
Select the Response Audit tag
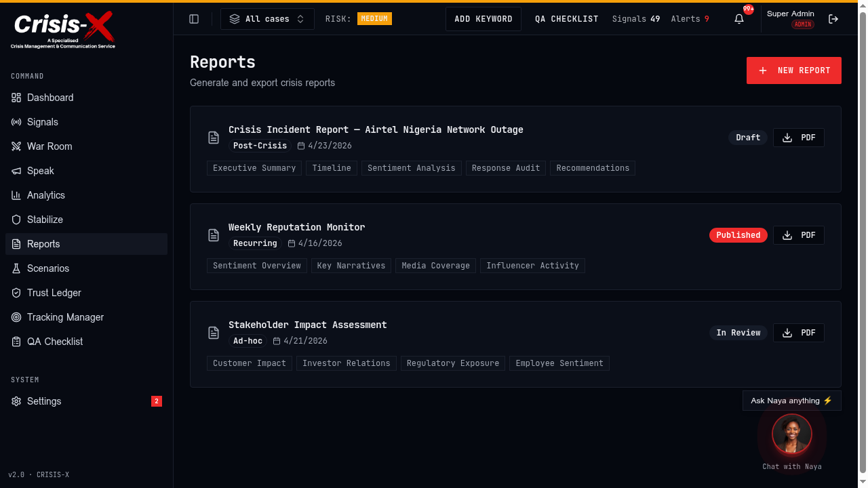tap(506, 168)
